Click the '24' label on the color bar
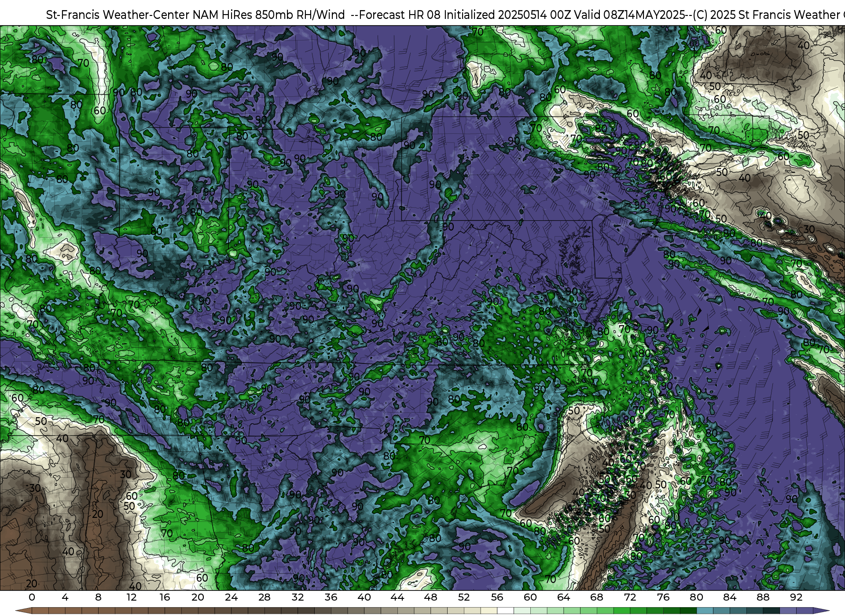The width and height of the screenshot is (845, 616). point(231,597)
